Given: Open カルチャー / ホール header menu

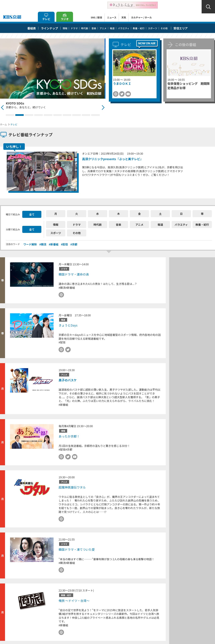Looking at the screenshot, I should click(141, 18).
